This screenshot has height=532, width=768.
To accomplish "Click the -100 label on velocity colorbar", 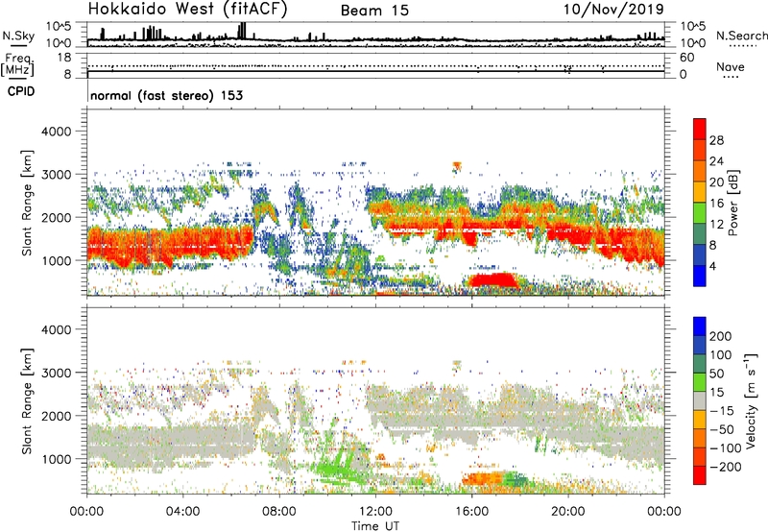I will click(x=726, y=448).
